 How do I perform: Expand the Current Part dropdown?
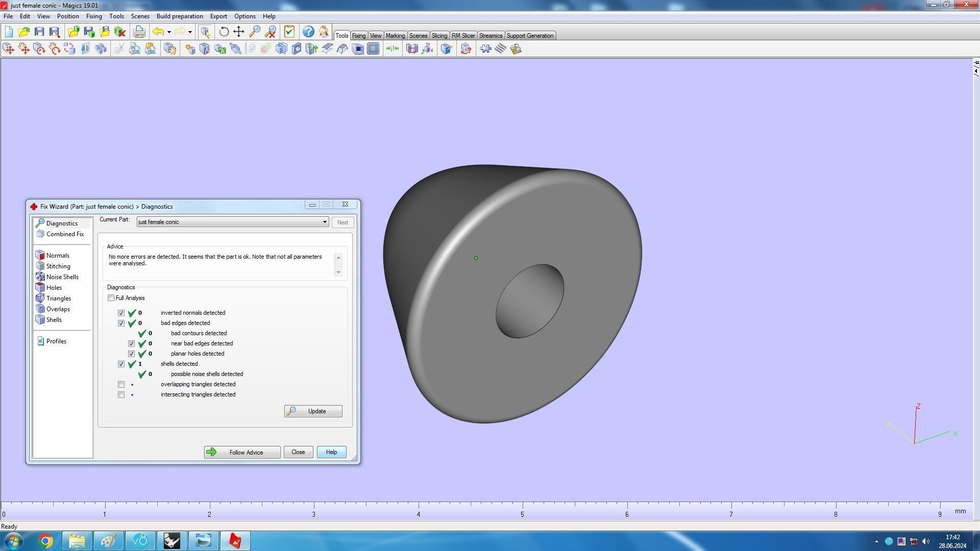click(325, 222)
